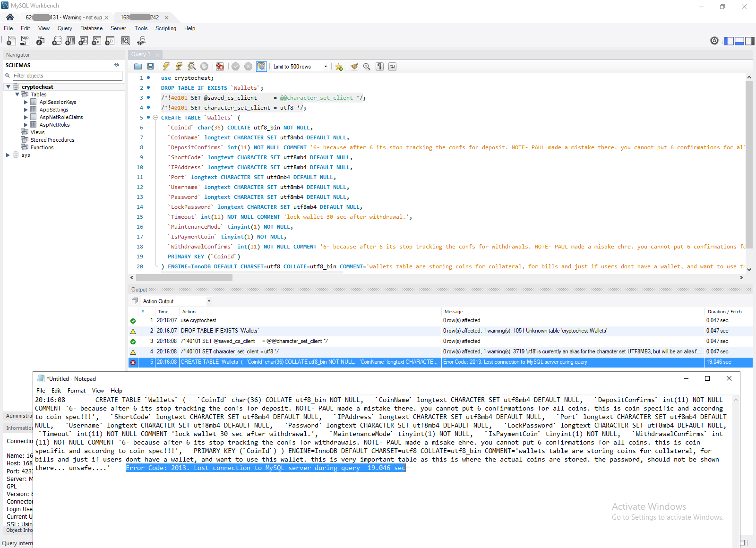
Task: Select Stored Procedures in schema tree
Action: tap(52, 140)
